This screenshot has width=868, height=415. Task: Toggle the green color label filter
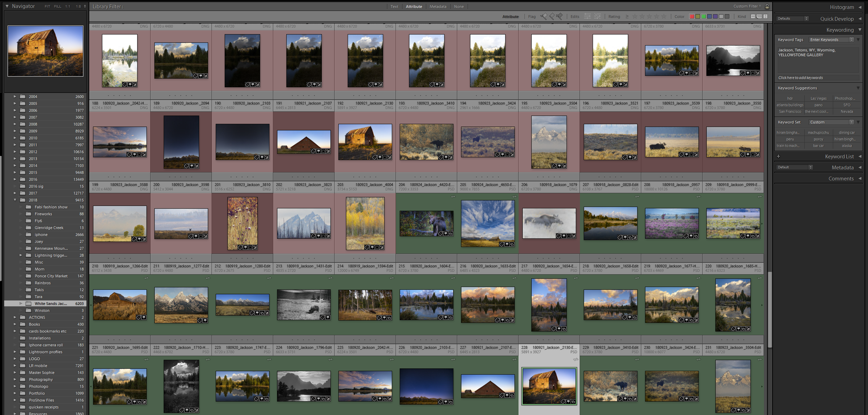[703, 17]
